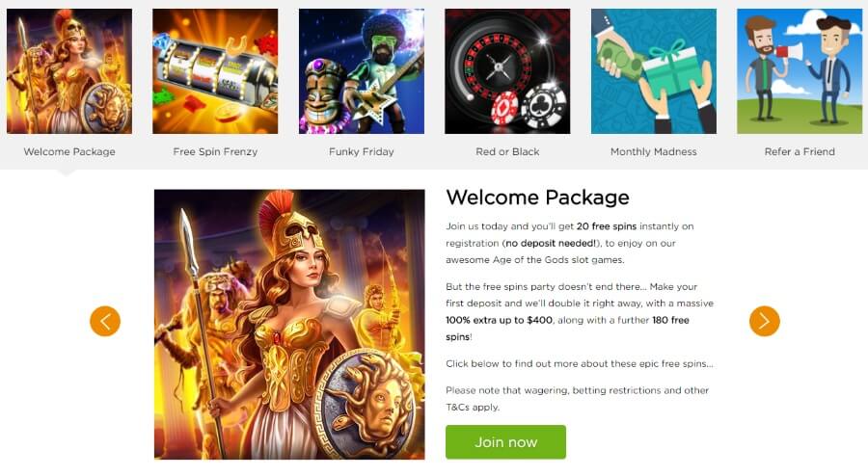Screen dimensions: 868x476
Task: Click the orange previous arrow button
Action: pyautogui.click(x=105, y=321)
